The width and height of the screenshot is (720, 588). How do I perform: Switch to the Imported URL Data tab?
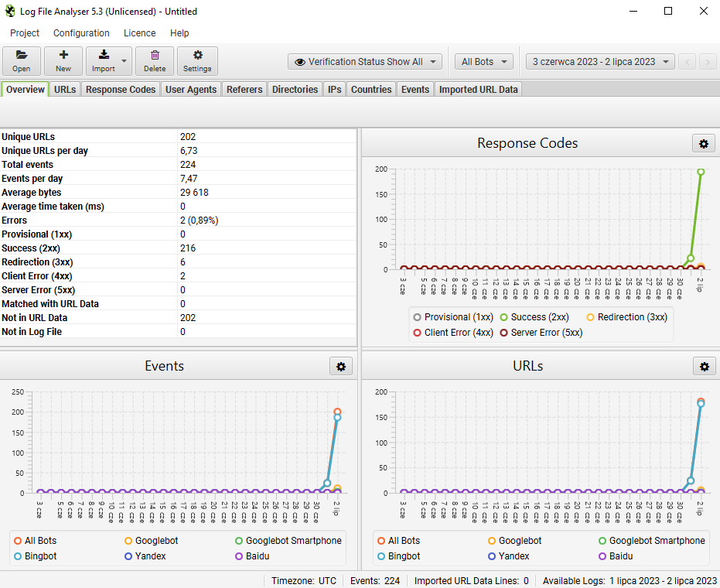[x=478, y=90]
